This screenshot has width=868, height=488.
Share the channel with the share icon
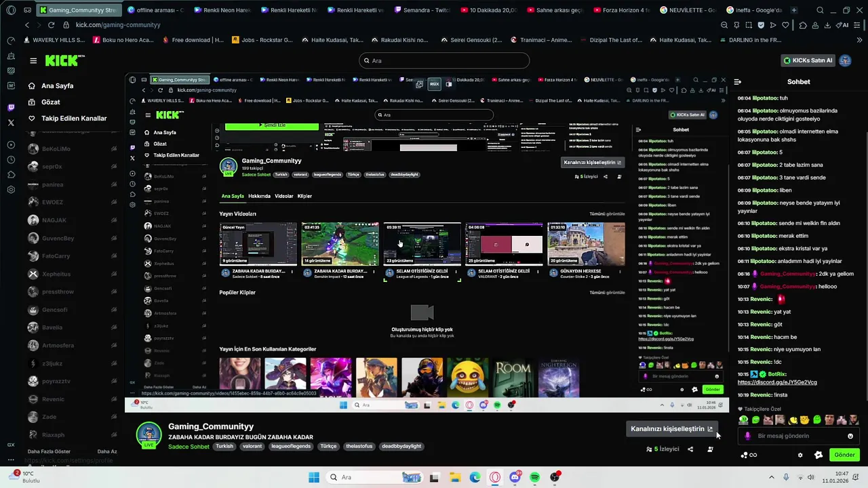[x=690, y=449]
